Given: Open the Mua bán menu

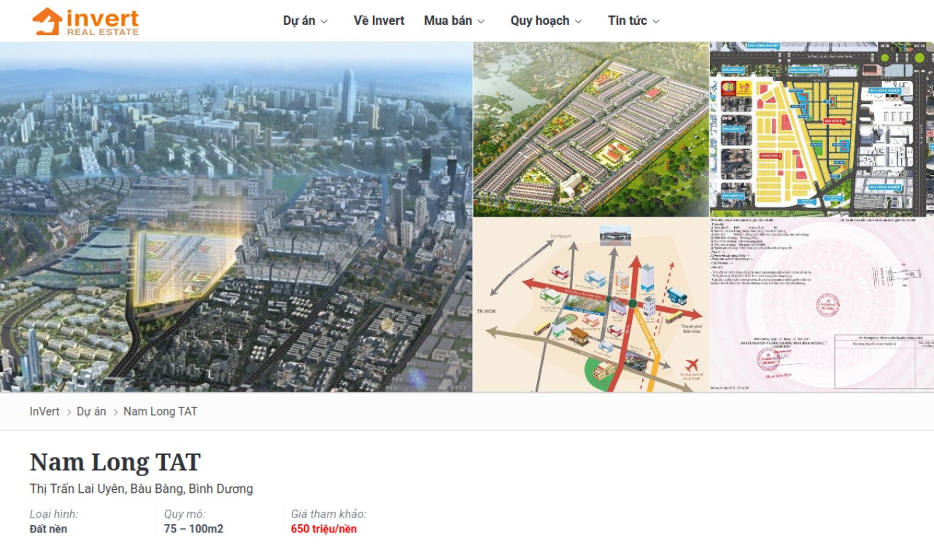Looking at the screenshot, I should pyautogui.click(x=448, y=21).
